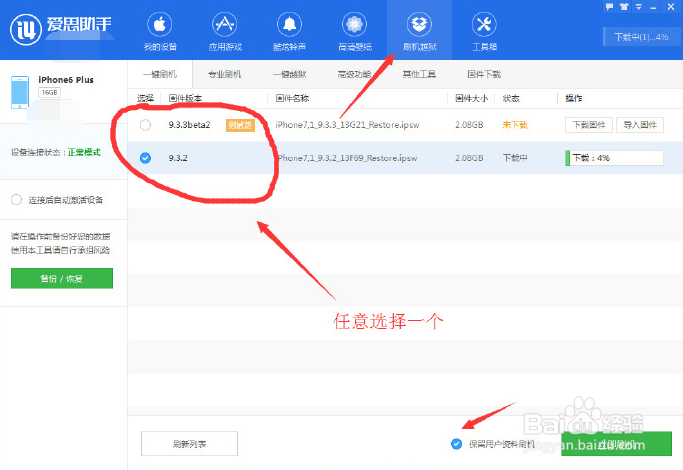Enable 连接后自动激活设备 option
The width and height of the screenshot is (683, 470).
17,200
